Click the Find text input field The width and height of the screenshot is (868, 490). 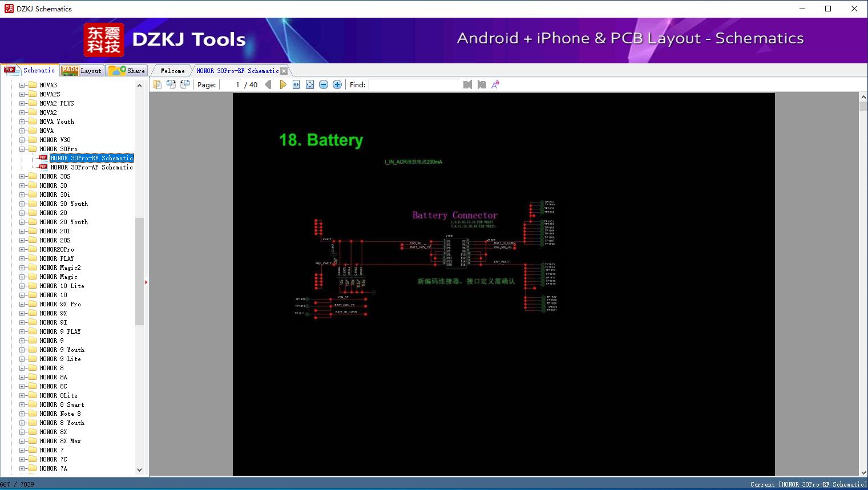[x=414, y=84]
